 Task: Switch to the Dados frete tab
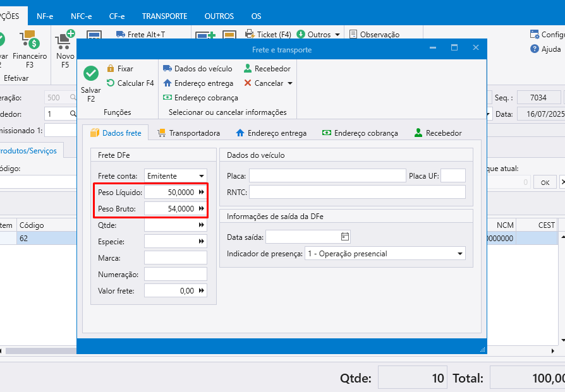[116, 133]
